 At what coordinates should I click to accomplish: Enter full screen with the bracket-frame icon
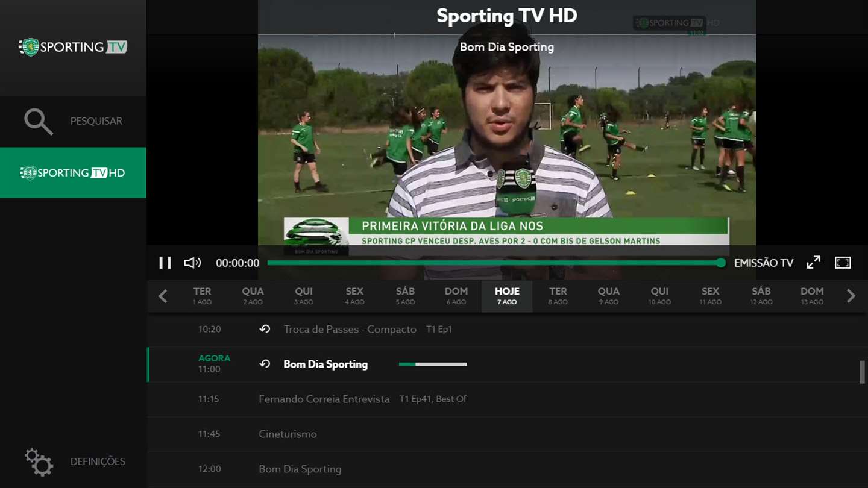click(x=843, y=263)
